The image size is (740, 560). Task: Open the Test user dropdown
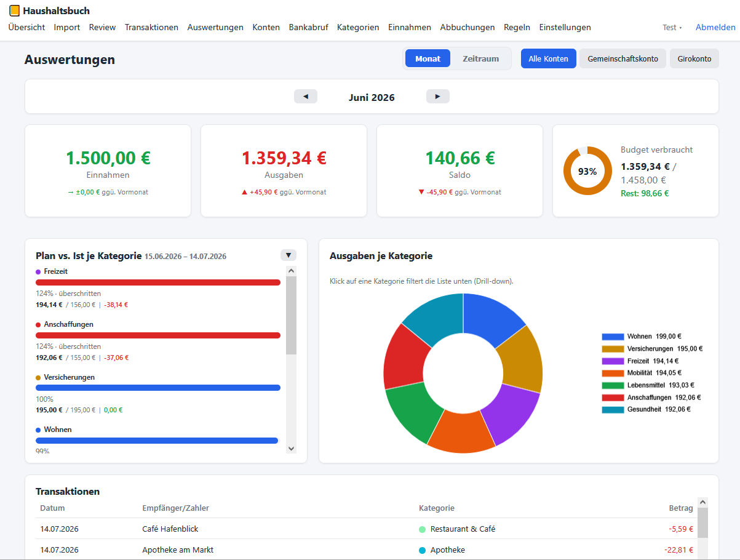tap(672, 27)
